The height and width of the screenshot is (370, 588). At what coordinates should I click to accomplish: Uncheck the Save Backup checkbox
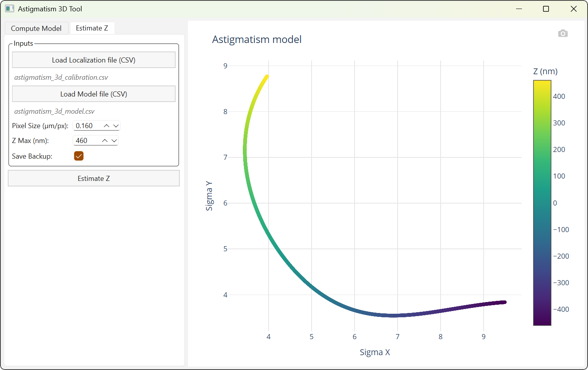[x=79, y=156]
